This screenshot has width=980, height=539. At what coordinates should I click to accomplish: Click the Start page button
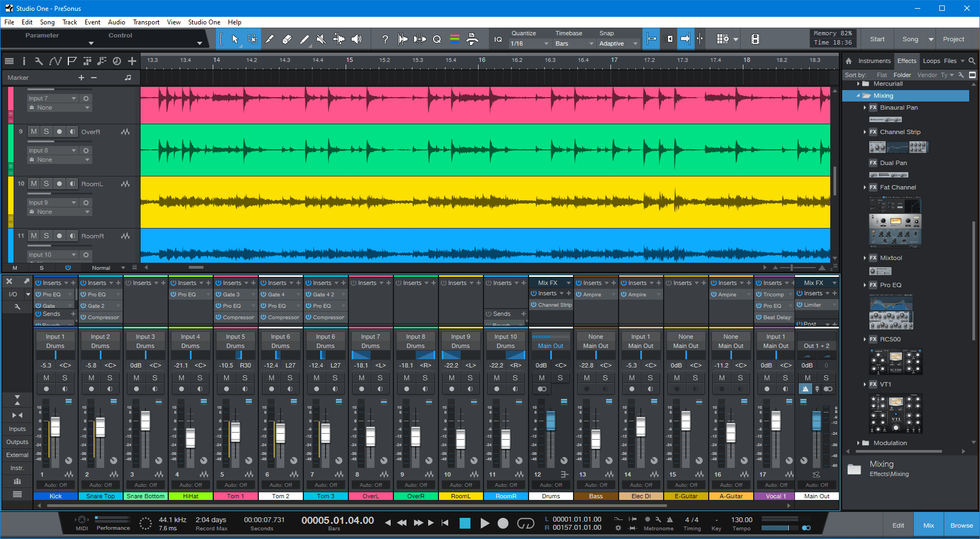(x=877, y=39)
